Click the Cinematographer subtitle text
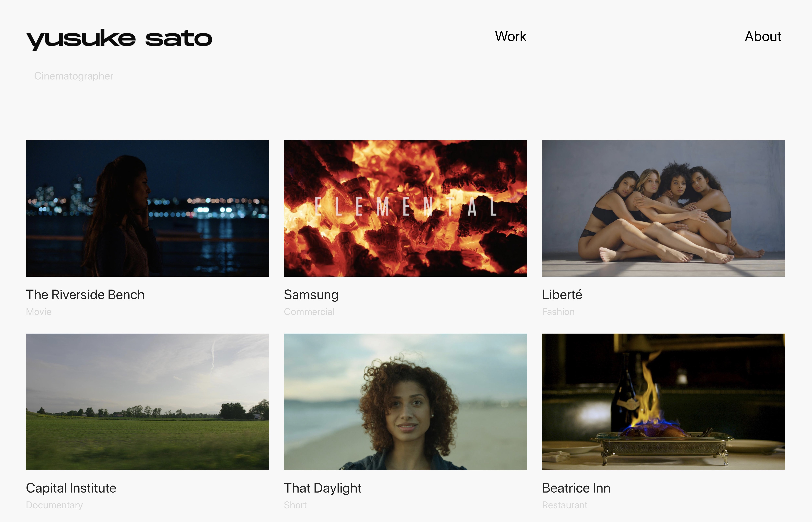Viewport: 812px width, 522px height. (x=74, y=76)
